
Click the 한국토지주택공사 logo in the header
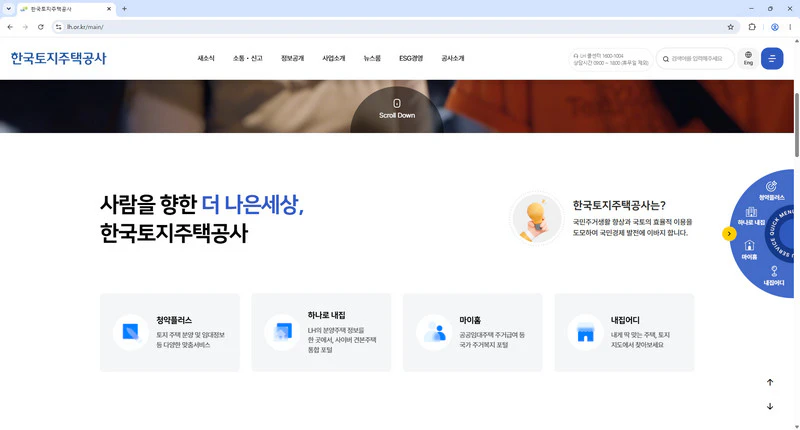(x=59, y=58)
